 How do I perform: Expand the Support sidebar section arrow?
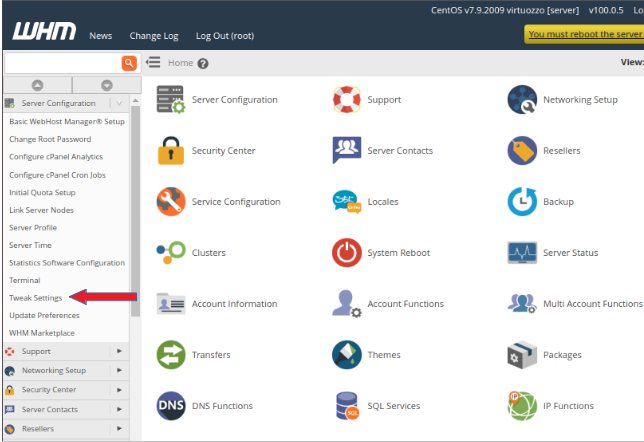pyautogui.click(x=120, y=351)
